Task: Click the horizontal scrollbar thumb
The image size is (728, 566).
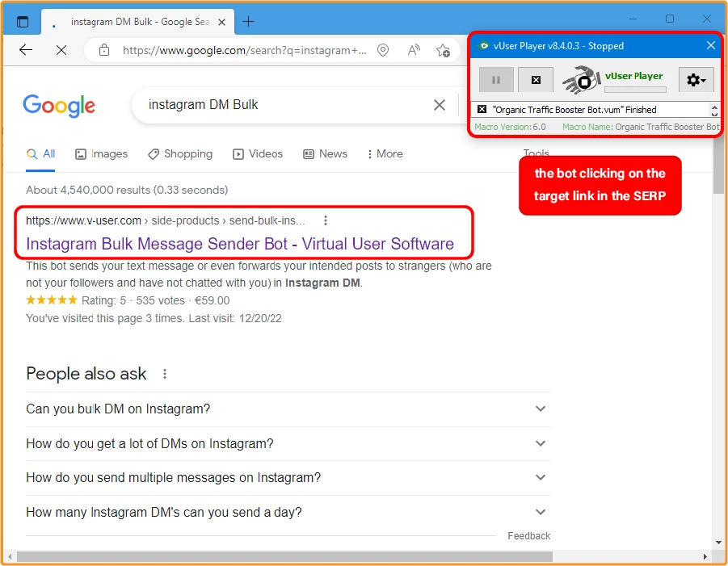Action: tap(284, 556)
